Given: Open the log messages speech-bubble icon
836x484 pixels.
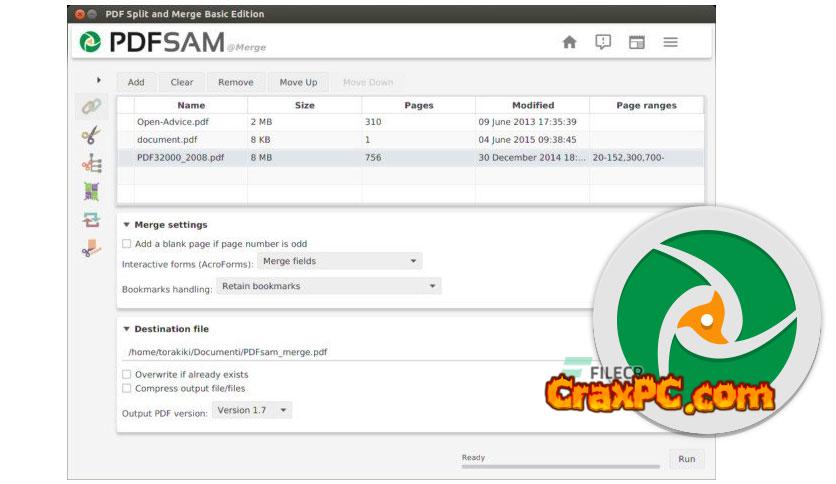Looking at the screenshot, I should (603, 43).
